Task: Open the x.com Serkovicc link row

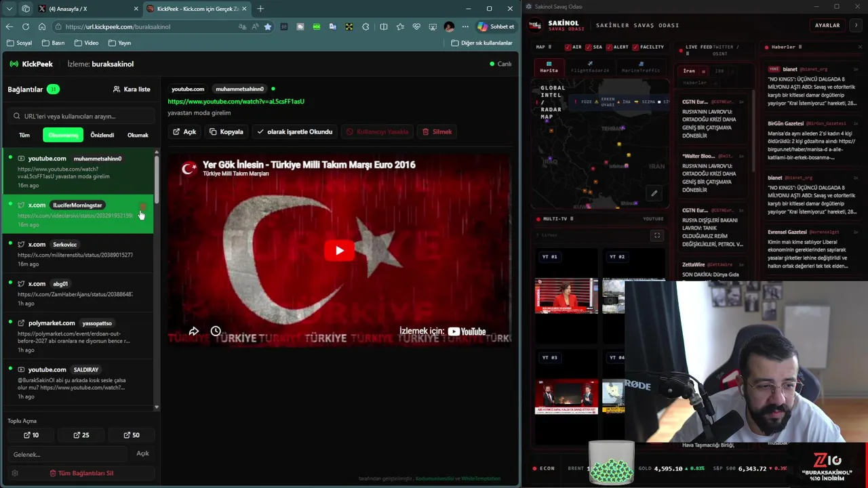Action: pos(77,253)
